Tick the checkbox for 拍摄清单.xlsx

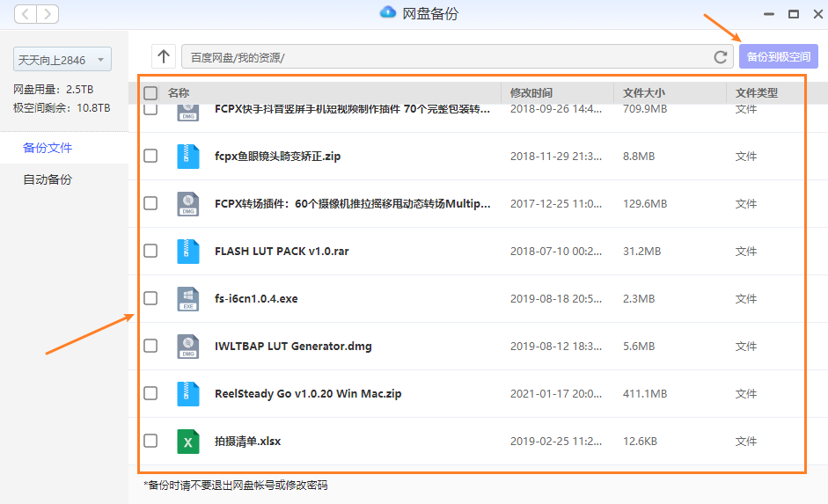[x=150, y=441]
